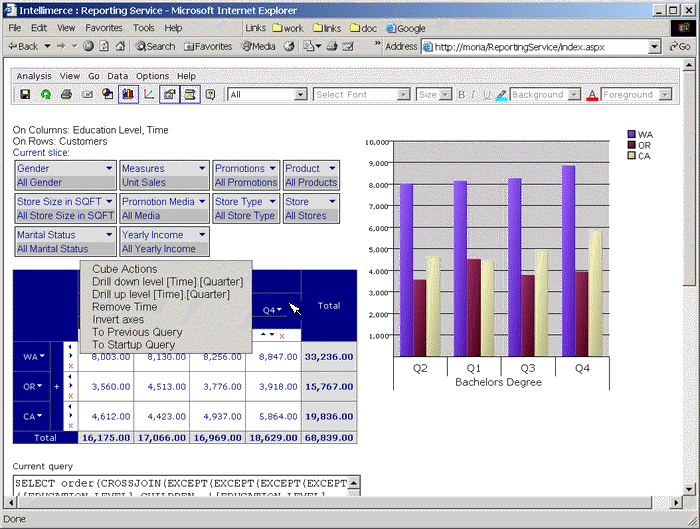700x529 pixels.
Task: Select Drill up level Time Quarter
Action: 161,294
